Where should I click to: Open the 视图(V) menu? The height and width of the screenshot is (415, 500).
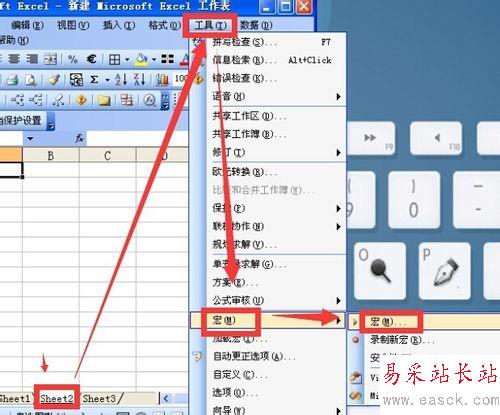pos(73,25)
